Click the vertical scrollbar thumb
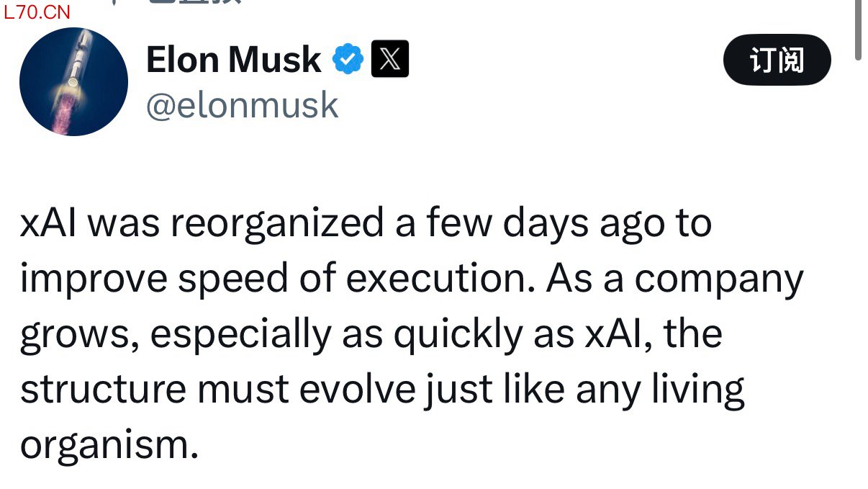The width and height of the screenshot is (868, 489). [x=859, y=29]
